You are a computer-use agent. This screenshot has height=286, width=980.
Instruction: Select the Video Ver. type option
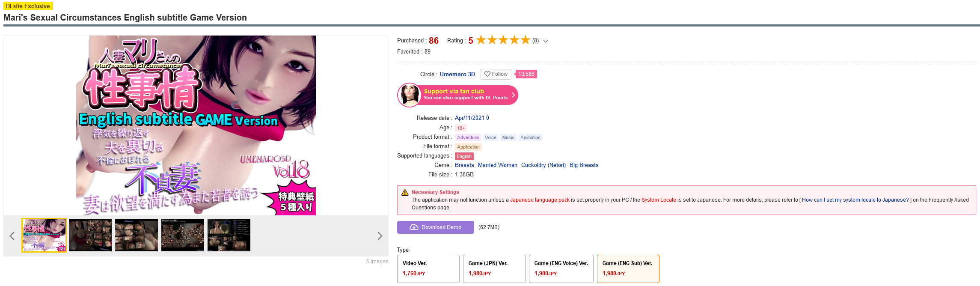(428, 269)
